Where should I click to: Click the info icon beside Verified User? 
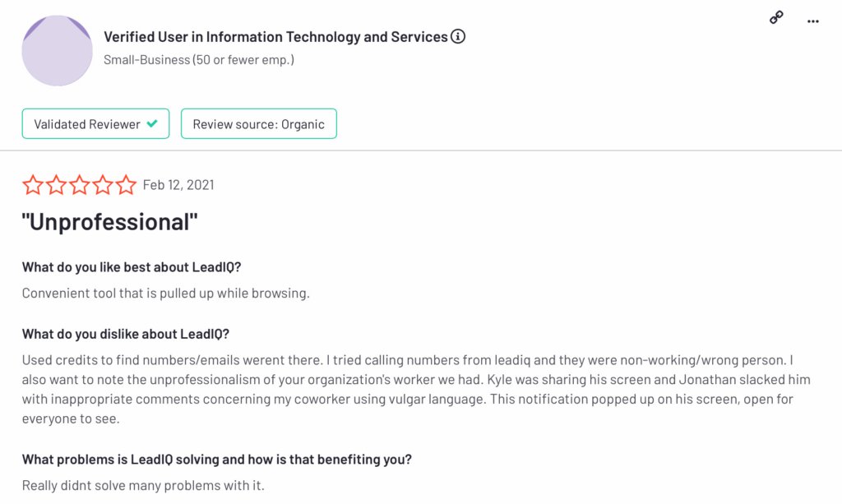coord(458,36)
